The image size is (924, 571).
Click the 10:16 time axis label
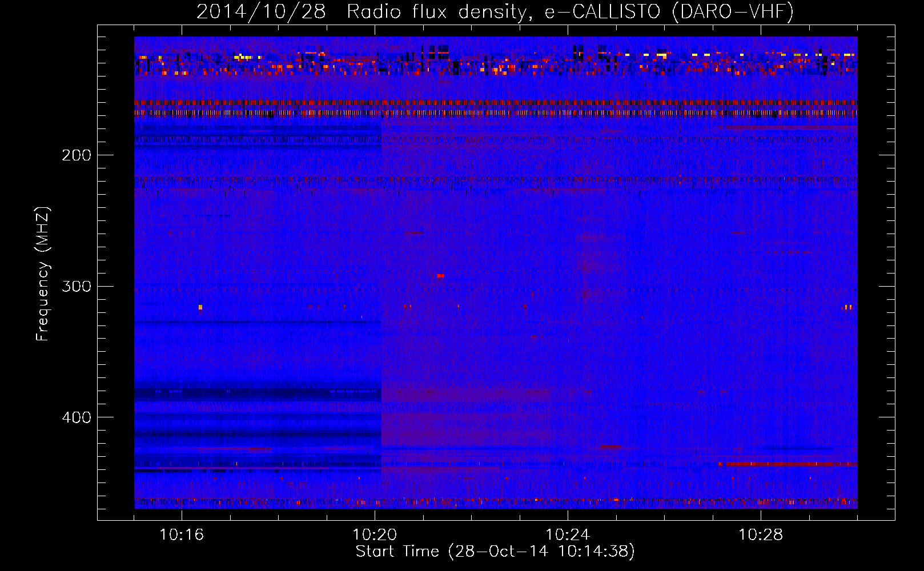coord(182,535)
